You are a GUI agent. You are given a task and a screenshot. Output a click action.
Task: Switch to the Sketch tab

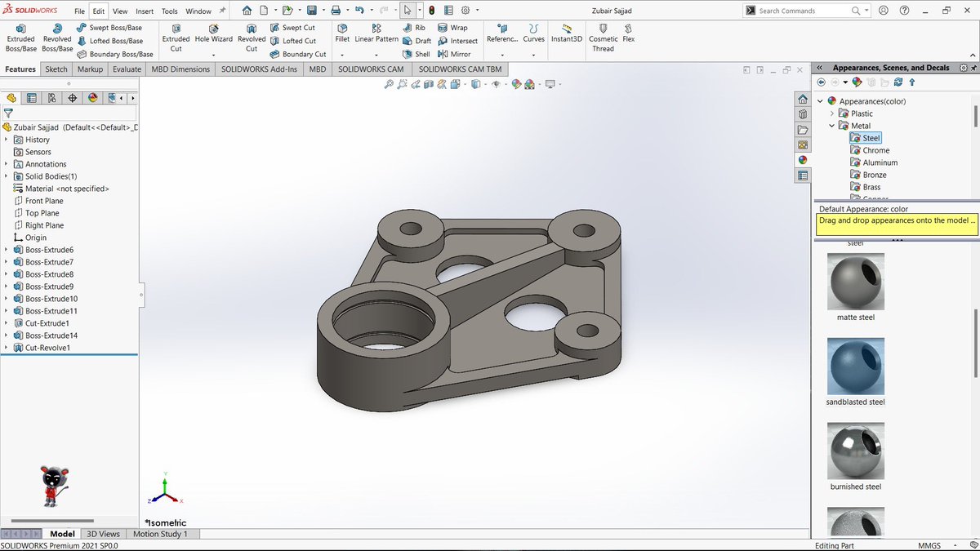coord(56,69)
